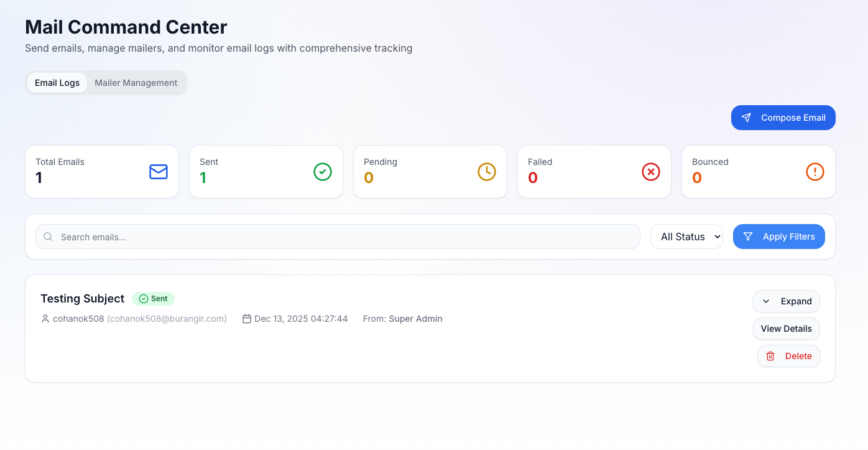
Task: Expand the Testing Subject email entry
Action: 787,301
